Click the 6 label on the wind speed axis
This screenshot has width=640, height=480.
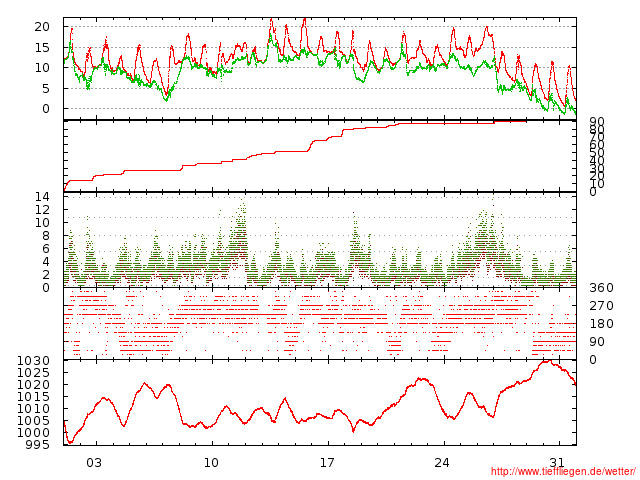coord(46,249)
